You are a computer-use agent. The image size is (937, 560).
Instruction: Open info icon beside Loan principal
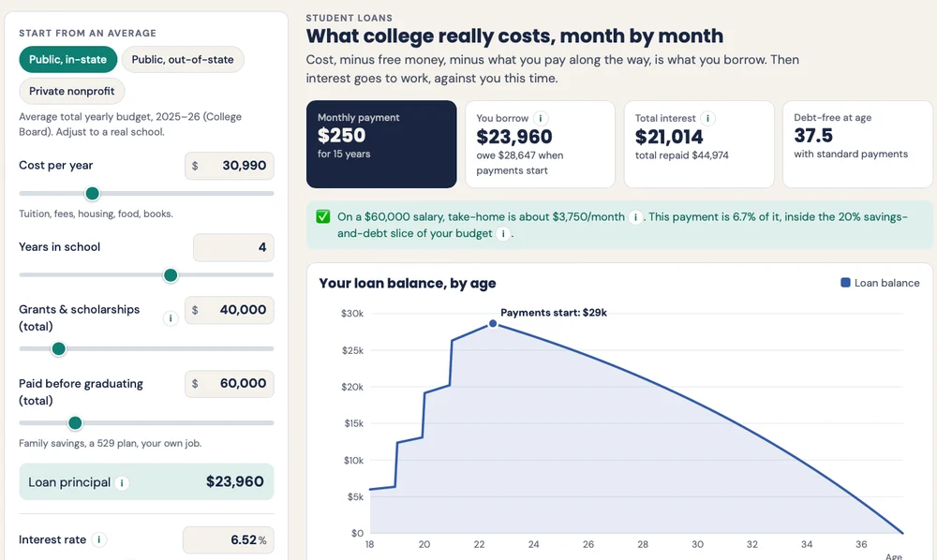pyautogui.click(x=122, y=483)
